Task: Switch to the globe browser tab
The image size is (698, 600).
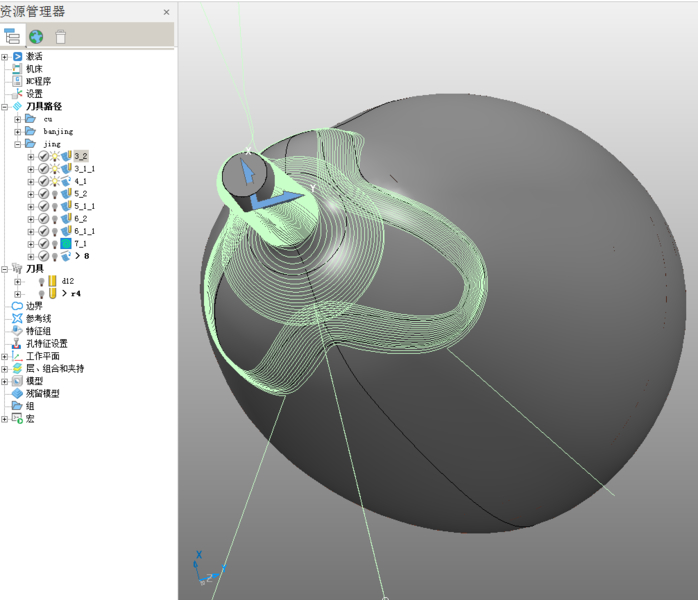Action: point(36,37)
